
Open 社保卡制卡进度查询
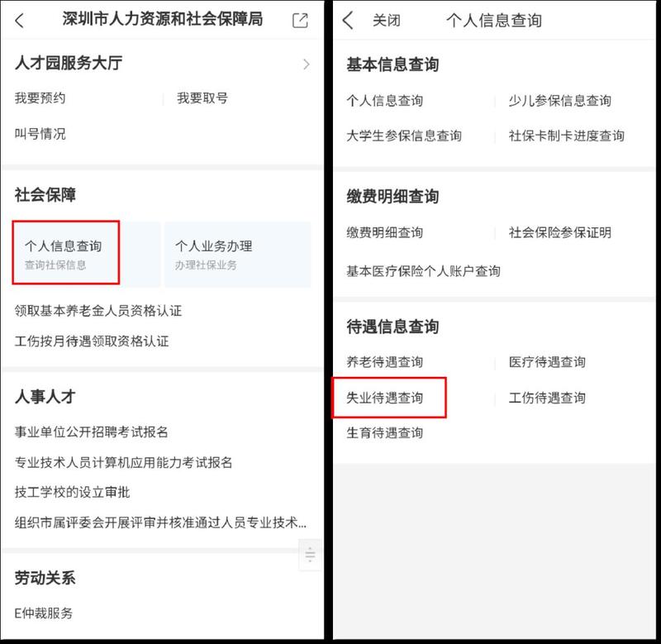[567, 136]
